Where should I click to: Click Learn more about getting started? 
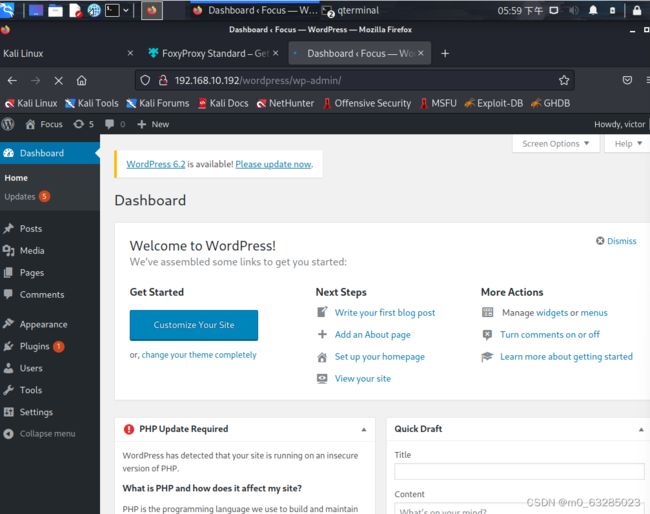[566, 356]
